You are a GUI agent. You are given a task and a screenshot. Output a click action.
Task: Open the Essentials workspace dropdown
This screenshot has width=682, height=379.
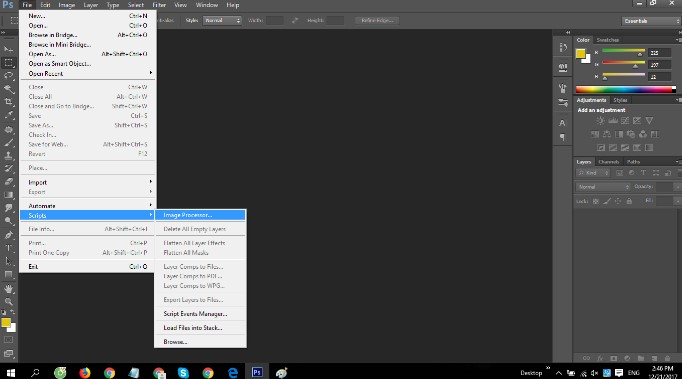(651, 21)
